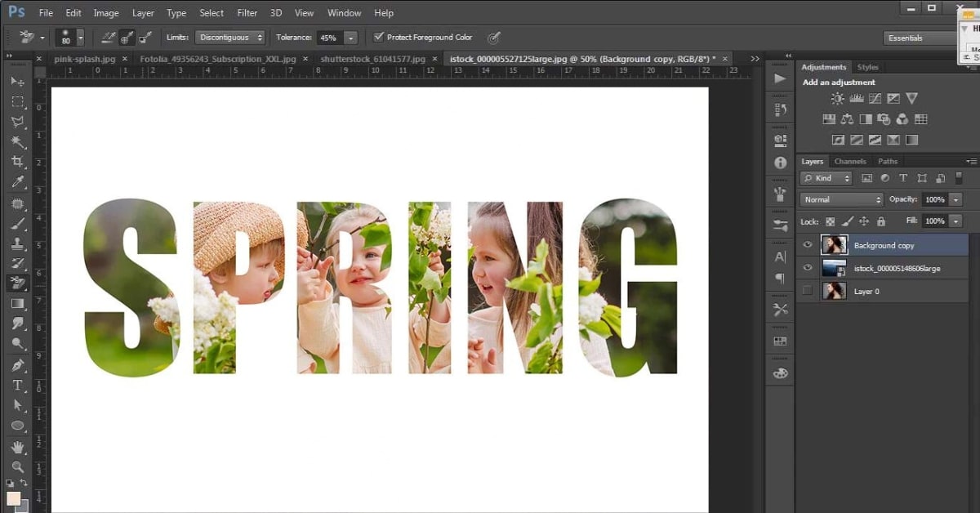This screenshot has height=513, width=980.
Task: Open the Opacity slider dropdown
Action: 955,199
